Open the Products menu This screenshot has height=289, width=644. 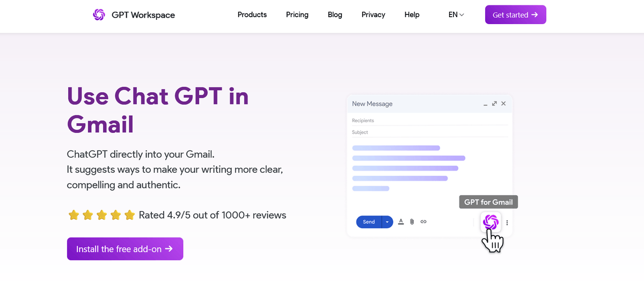252,14
